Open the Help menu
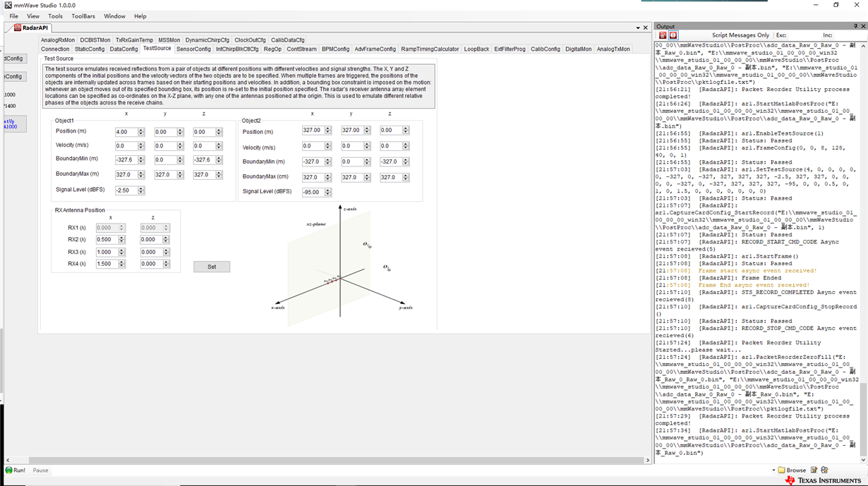Screen dimensions: 868x486 [140, 16]
